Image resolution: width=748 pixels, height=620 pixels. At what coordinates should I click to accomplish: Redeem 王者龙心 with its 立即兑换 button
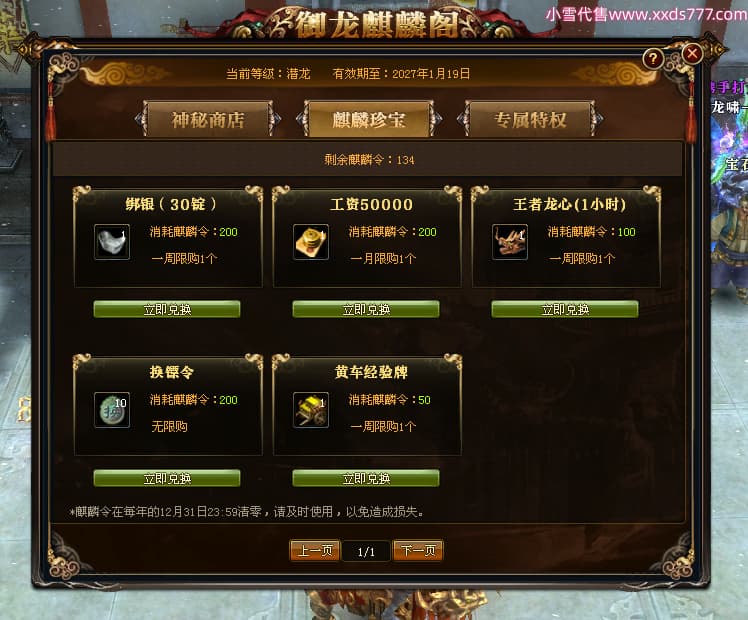[x=565, y=310]
